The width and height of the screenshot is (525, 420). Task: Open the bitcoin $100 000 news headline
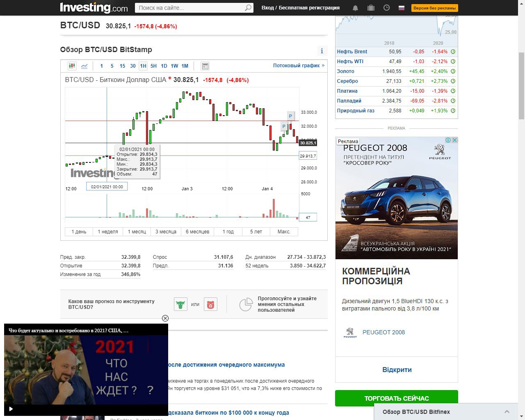click(228, 413)
